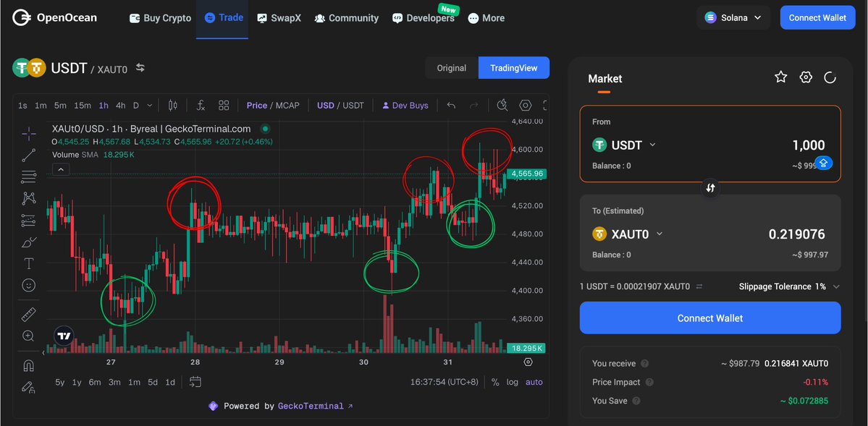Open the chart layout grid selector
Viewport: 868px width, 426px height.
tap(224, 105)
